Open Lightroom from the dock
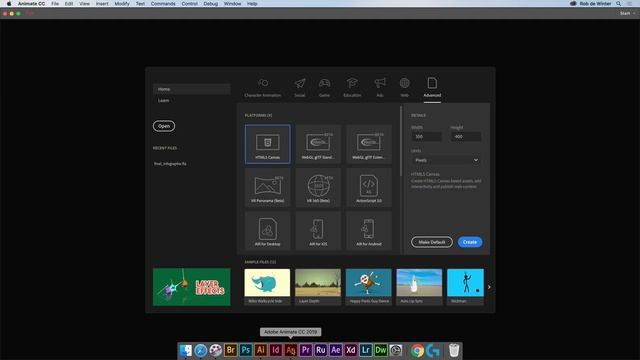The width and height of the screenshot is (640, 360). [366, 350]
